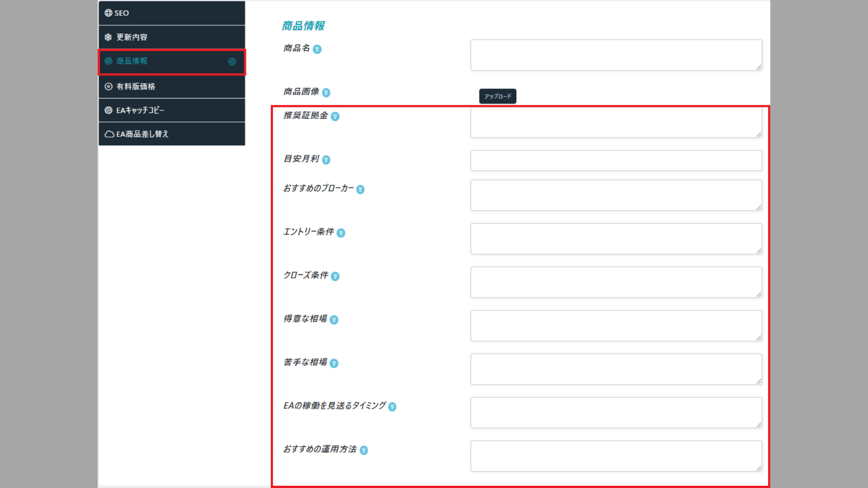Click the help icon next to 商品画像

326,93
